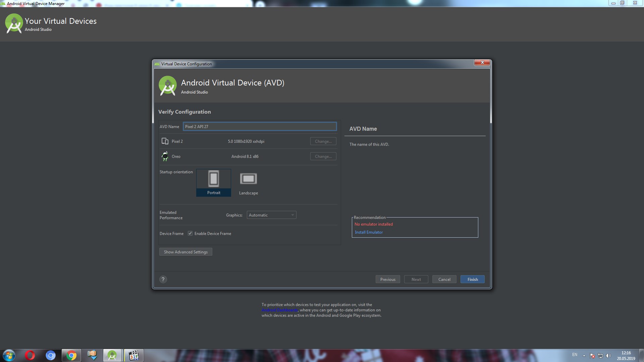Close the Virtual Device Configuration dialog
Image resolution: width=644 pixels, height=362 pixels.
tap(482, 62)
